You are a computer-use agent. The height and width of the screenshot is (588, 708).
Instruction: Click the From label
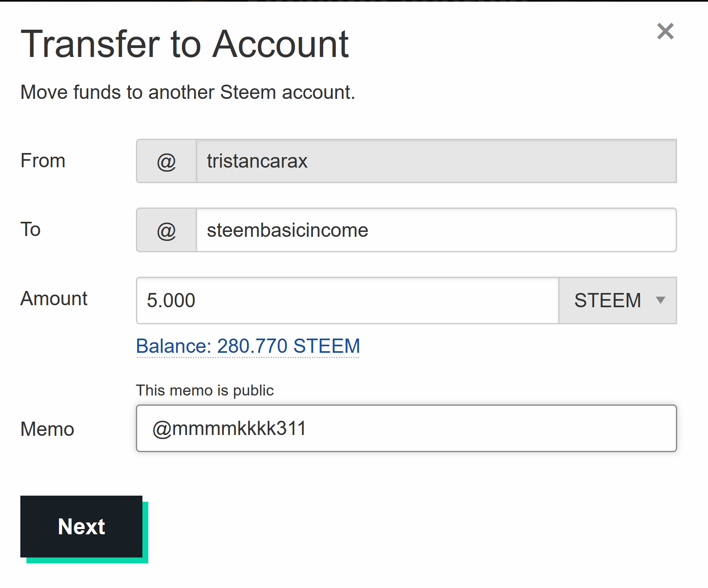pos(43,161)
